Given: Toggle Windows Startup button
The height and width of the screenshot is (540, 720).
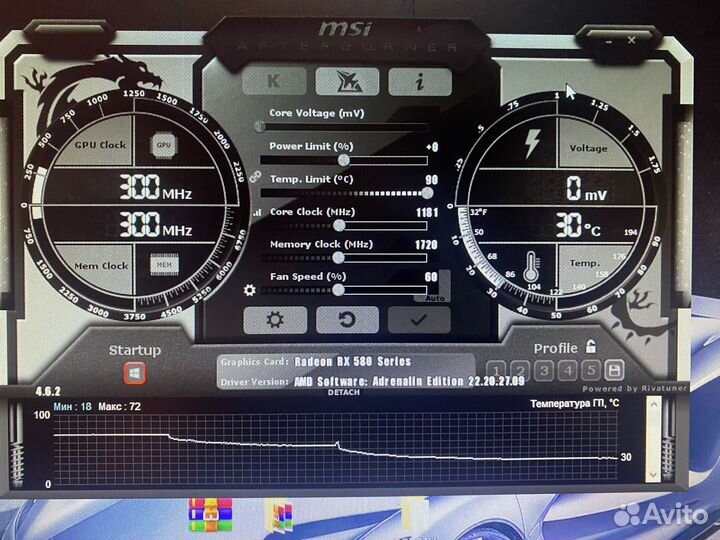Looking at the screenshot, I should (x=135, y=373).
